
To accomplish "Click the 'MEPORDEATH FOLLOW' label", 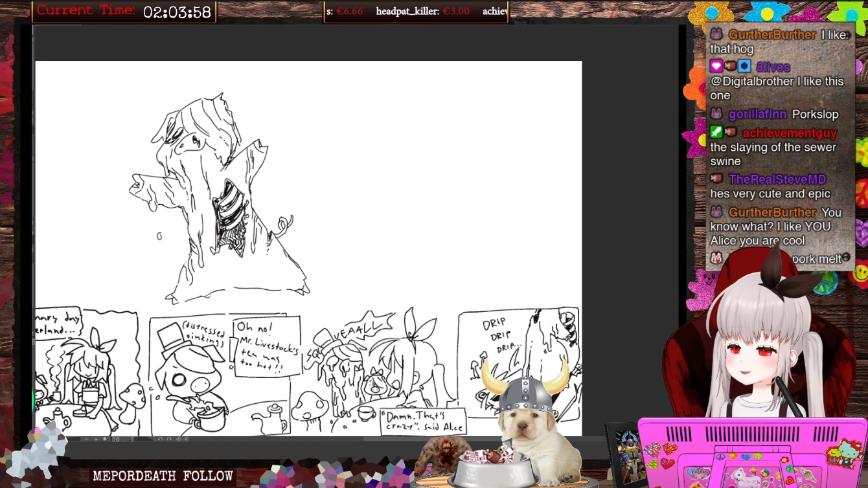I will pos(163,476).
